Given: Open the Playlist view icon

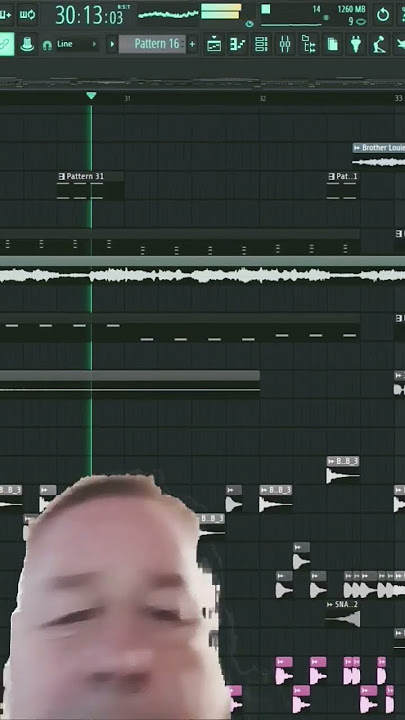Looking at the screenshot, I should [x=214, y=44].
